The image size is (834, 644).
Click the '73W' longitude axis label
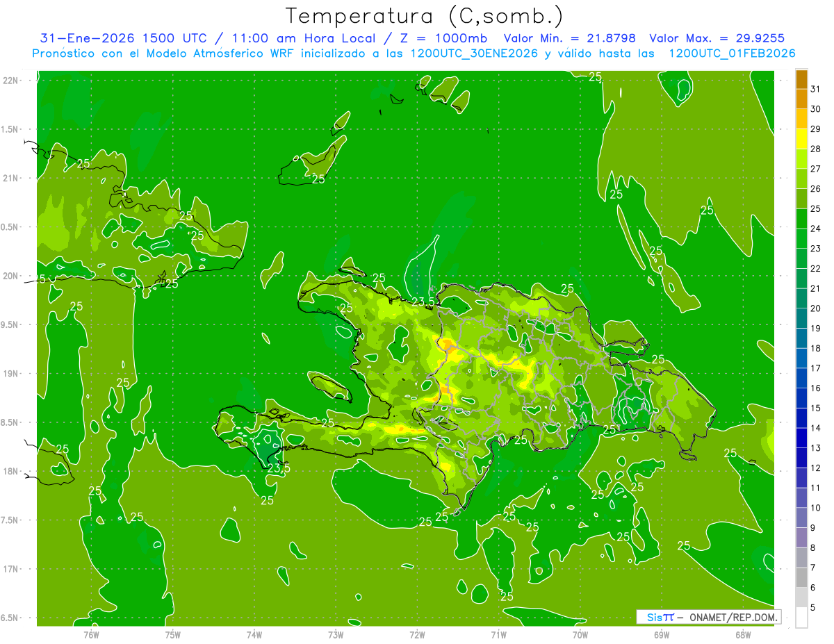336,634
